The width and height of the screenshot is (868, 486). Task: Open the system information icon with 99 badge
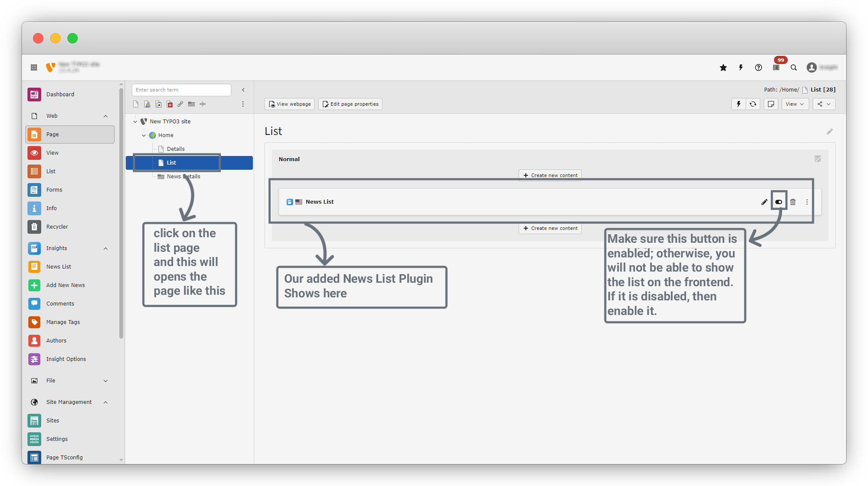(776, 67)
